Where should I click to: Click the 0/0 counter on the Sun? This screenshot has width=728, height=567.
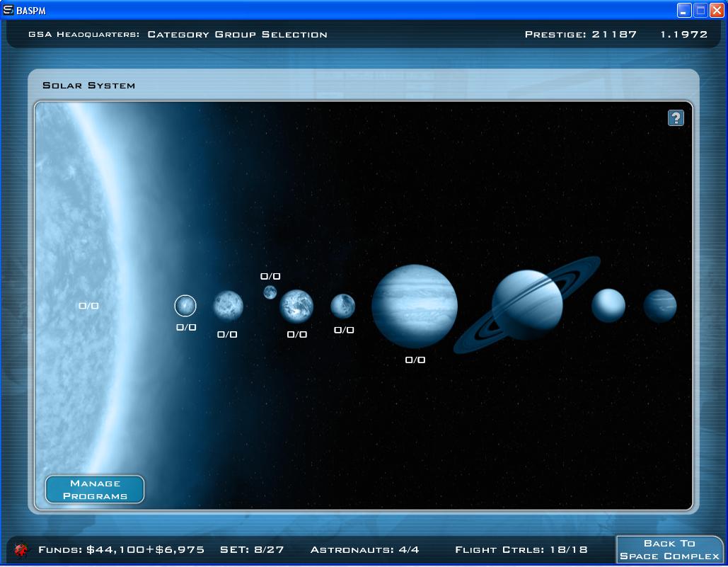click(x=88, y=306)
